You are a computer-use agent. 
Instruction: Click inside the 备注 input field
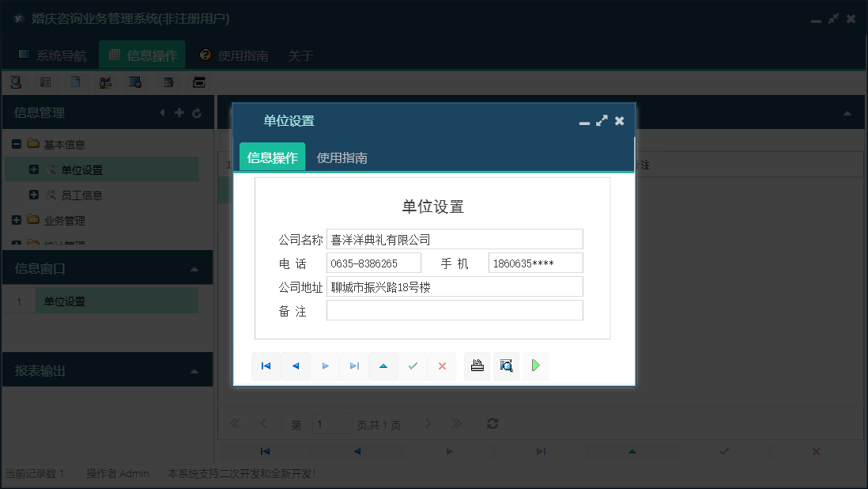[455, 311]
